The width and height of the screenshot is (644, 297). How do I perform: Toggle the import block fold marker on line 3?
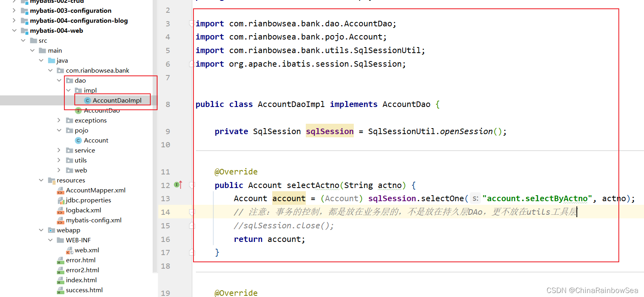point(192,24)
